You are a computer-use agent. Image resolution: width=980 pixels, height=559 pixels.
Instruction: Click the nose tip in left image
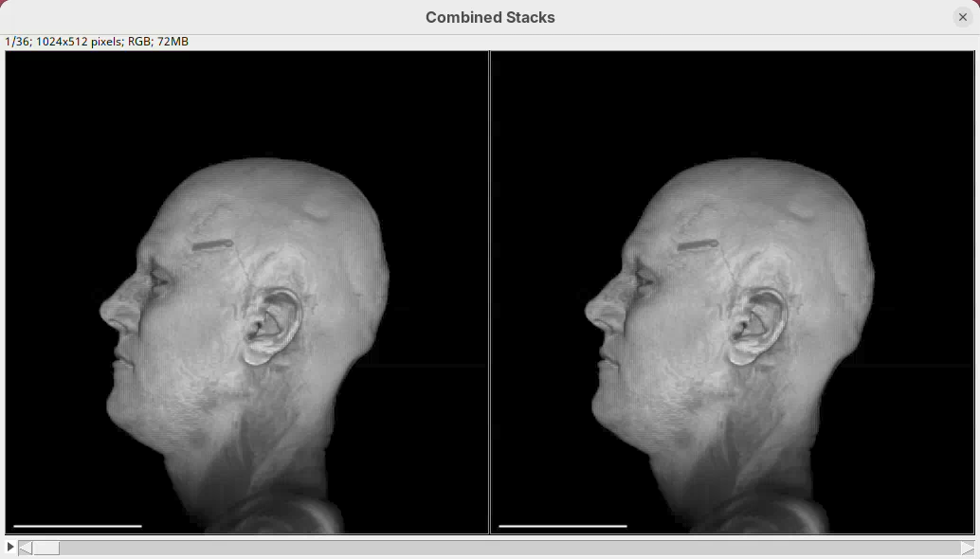[x=104, y=309]
